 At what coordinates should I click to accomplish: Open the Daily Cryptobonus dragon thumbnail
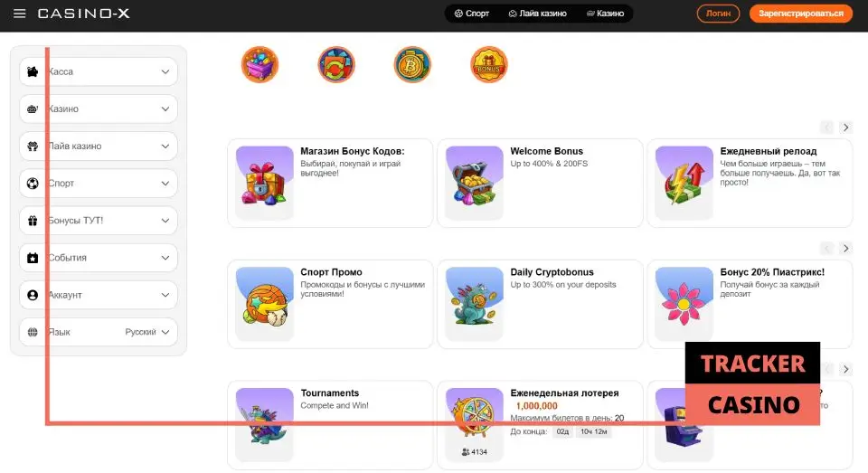[x=475, y=304]
